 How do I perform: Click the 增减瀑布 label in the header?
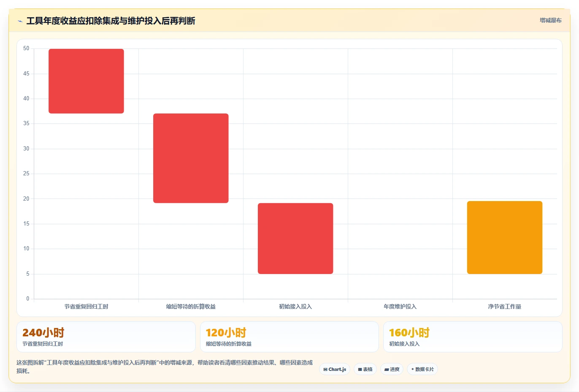[x=551, y=20]
